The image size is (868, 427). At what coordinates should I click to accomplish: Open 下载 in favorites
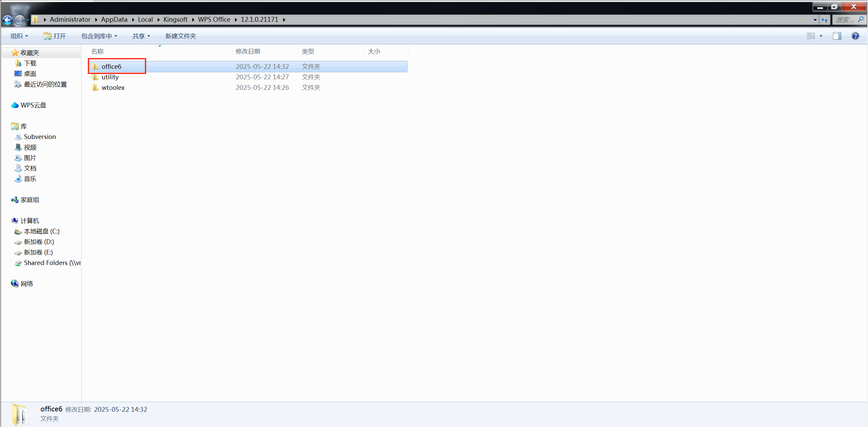click(30, 63)
